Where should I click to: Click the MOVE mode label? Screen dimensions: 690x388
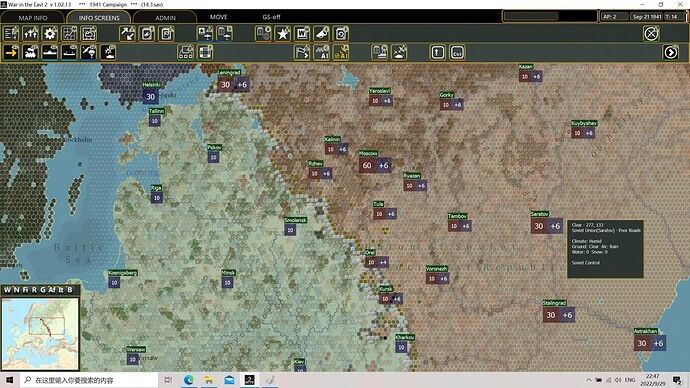point(218,17)
